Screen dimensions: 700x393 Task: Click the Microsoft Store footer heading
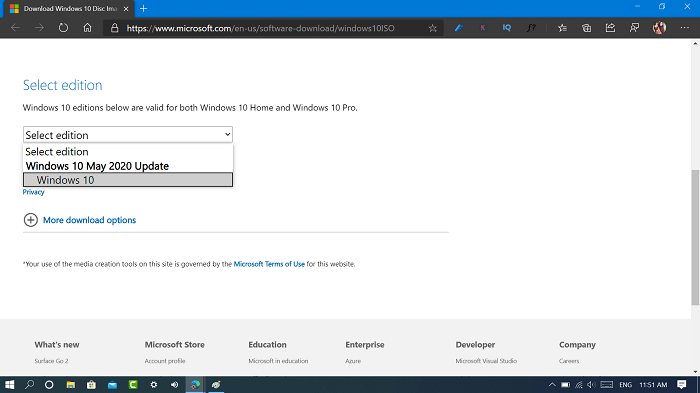[x=175, y=345]
